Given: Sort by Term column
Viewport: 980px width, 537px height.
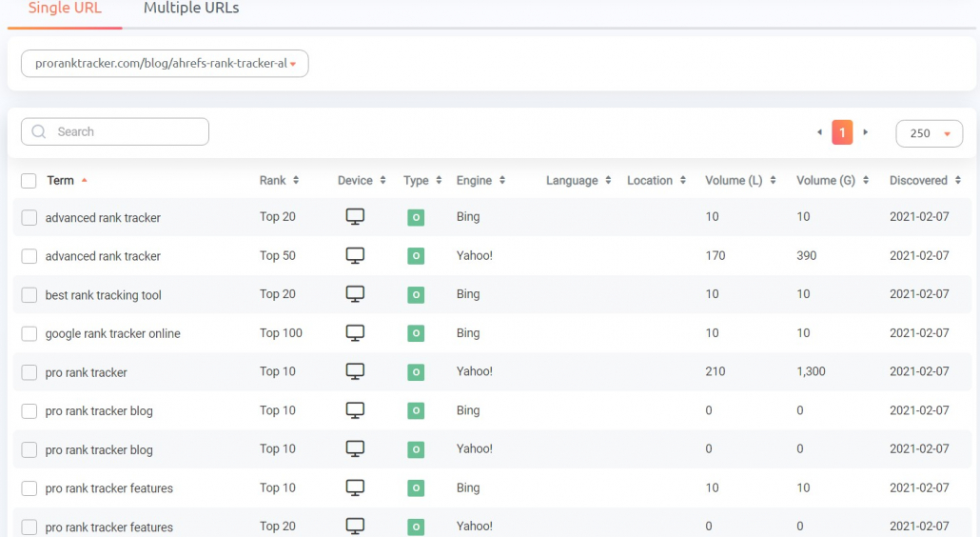Looking at the screenshot, I should coord(67,181).
